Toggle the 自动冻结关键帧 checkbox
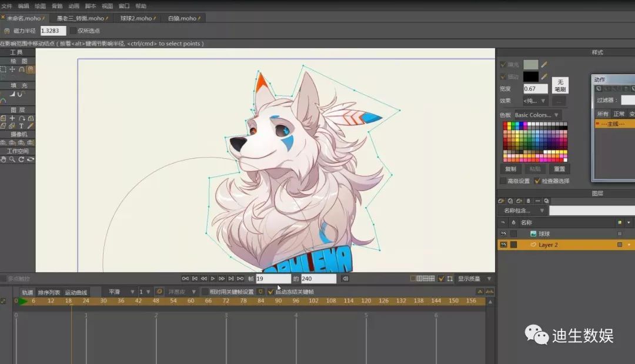635x364 pixels. [270, 292]
